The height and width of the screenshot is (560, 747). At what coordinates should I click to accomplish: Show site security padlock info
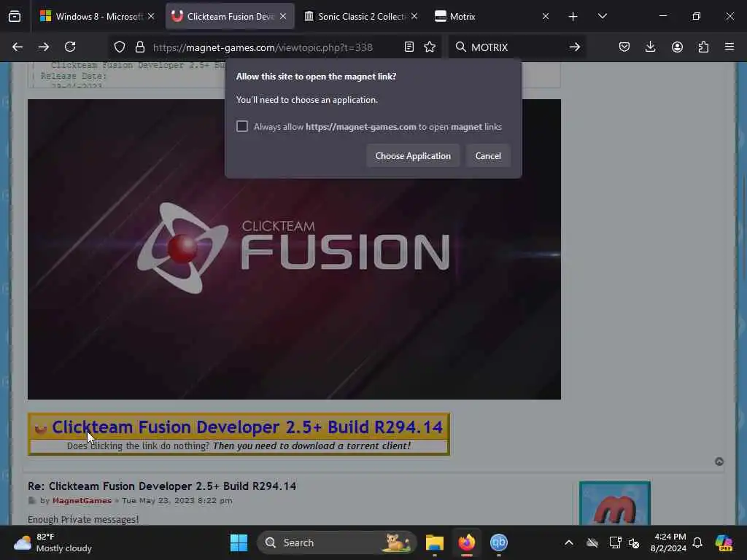point(139,47)
